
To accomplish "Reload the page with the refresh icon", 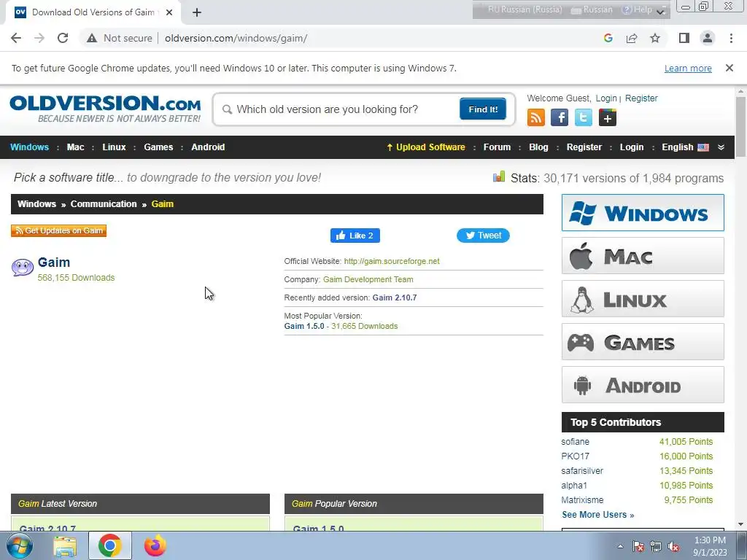I will tap(63, 38).
